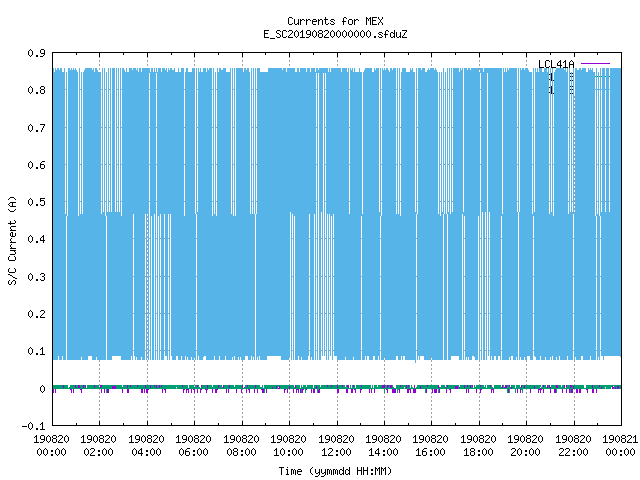Click the 190820 06:00 time tick label
The height and width of the screenshot is (480, 640).
pos(193,446)
